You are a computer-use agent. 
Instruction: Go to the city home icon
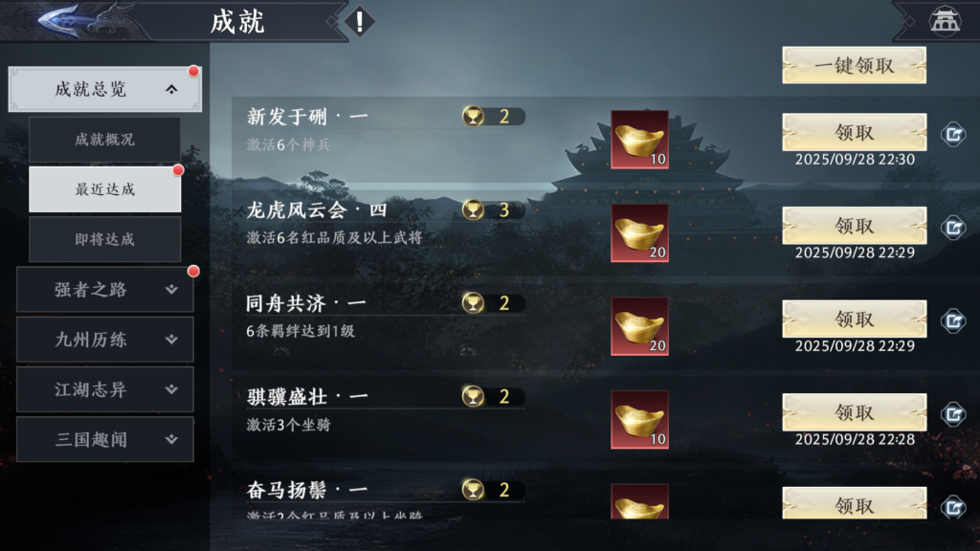945,21
